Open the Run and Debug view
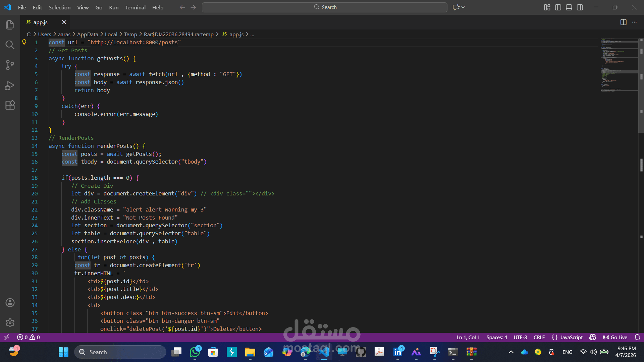Viewport: 644px width, 362px height. click(10, 86)
